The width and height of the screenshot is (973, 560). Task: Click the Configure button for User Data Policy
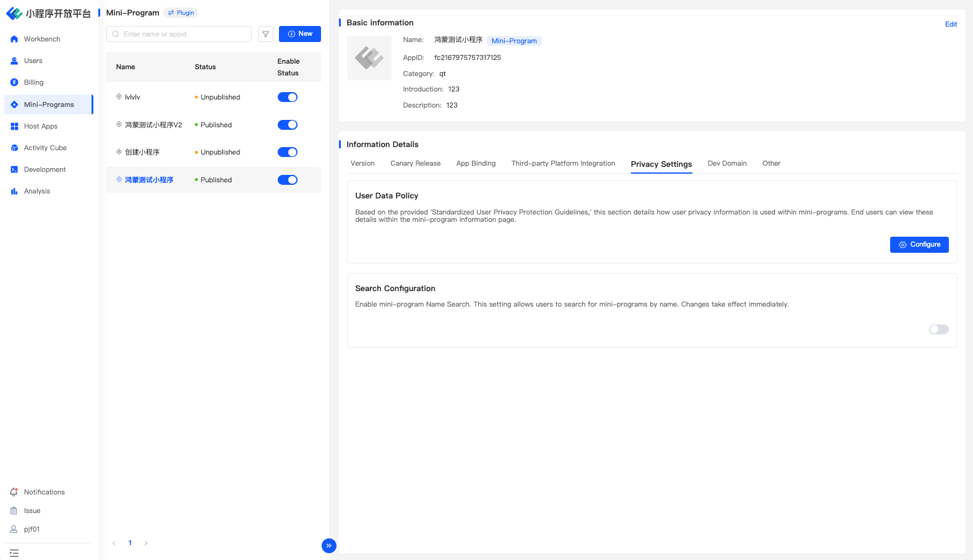click(x=919, y=245)
